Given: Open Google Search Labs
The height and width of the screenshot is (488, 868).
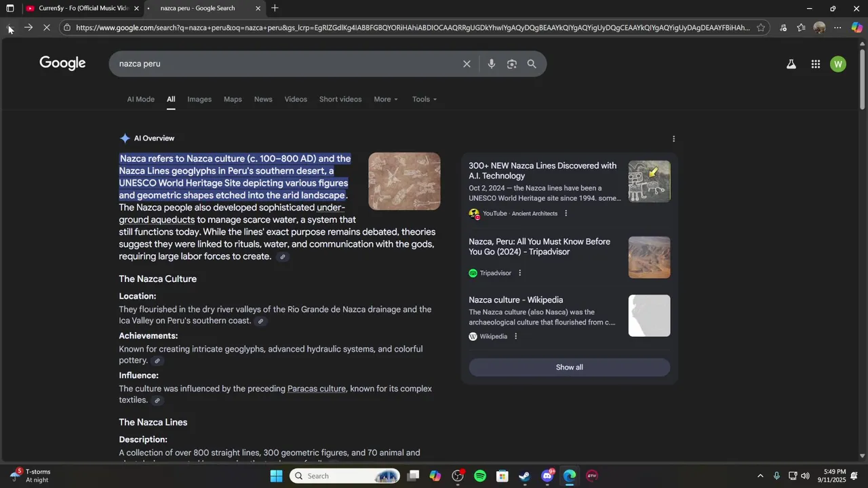Looking at the screenshot, I should coord(791,64).
